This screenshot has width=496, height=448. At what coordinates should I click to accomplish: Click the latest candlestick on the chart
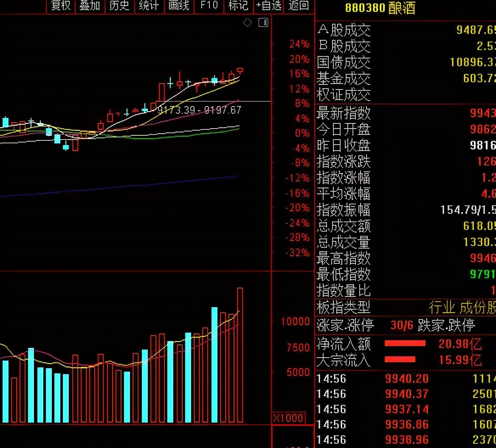tap(240, 71)
